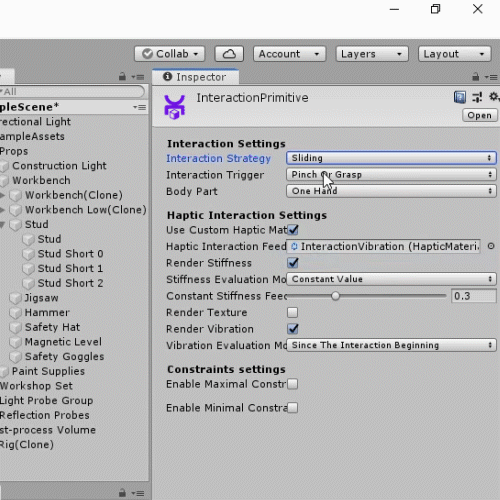The width and height of the screenshot is (500, 500).
Task: Open the Hierarchy panel options menu
Action: pos(138,77)
